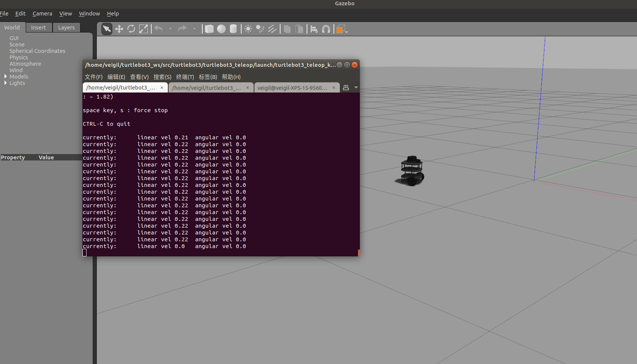Click the terminal scrollbar thumb

(359, 253)
